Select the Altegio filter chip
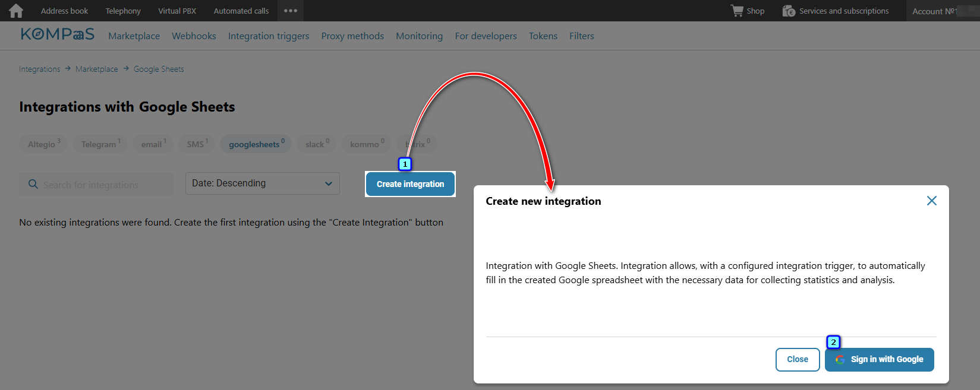Screen dimensions: 980x390 click(x=43, y=144)
